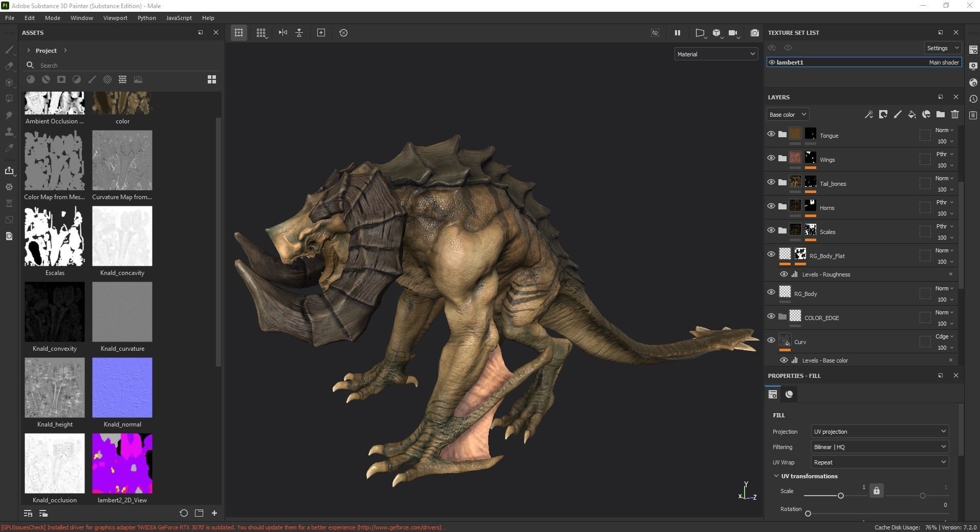Select the Eraser tool in left toolbar

coord(9,66)
